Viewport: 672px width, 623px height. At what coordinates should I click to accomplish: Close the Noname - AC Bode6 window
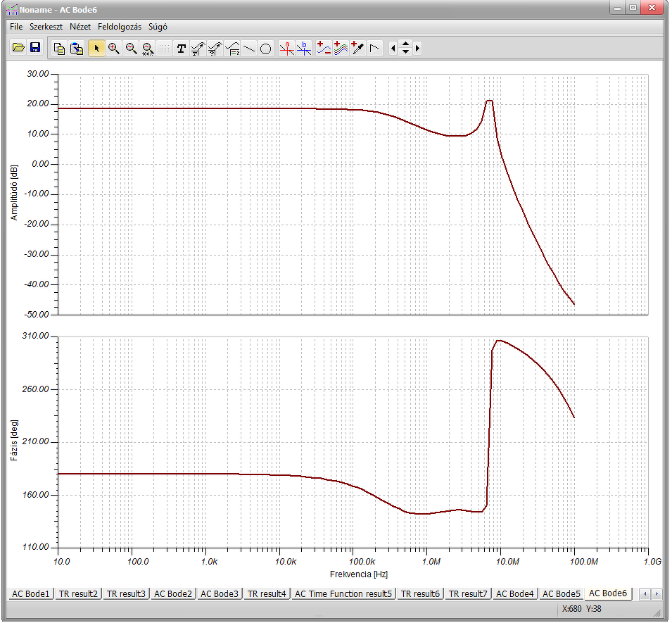[x=652, y=8]
